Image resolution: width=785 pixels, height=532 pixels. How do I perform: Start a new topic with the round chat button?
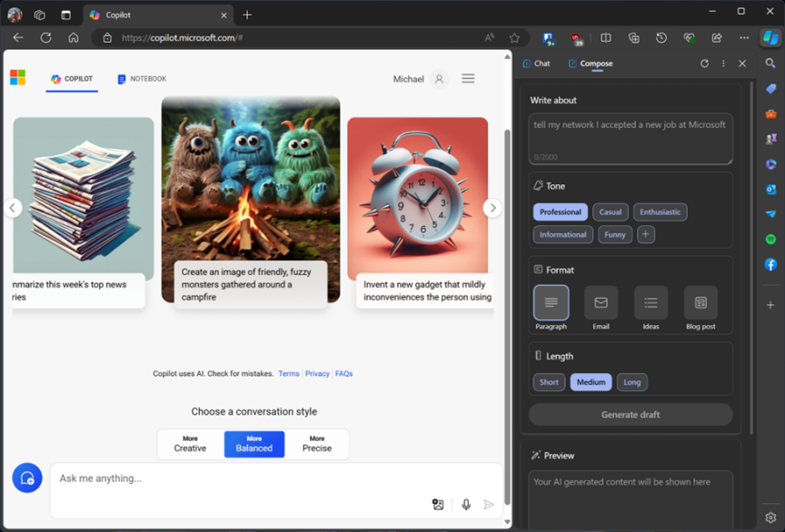27,478
